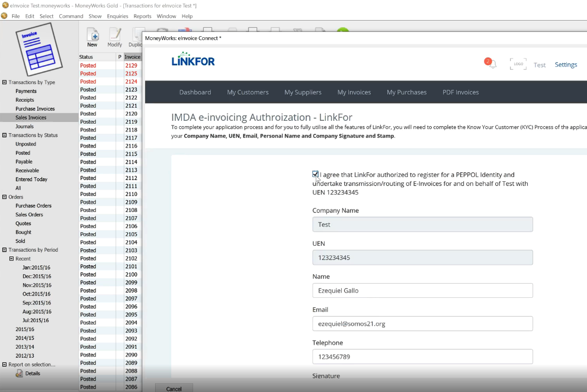Select invoice 2090 row
Screen dimensions: 587x392
pyautogui.click(x=110, y=355)
